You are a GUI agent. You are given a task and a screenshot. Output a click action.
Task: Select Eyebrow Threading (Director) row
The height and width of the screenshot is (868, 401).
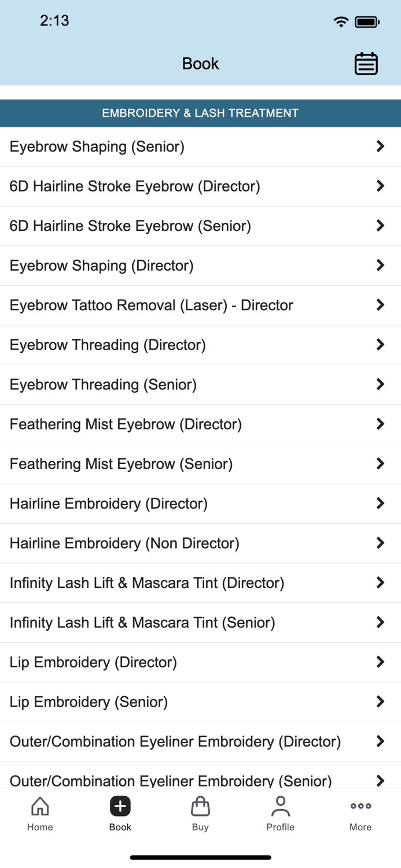pos(108,345)
